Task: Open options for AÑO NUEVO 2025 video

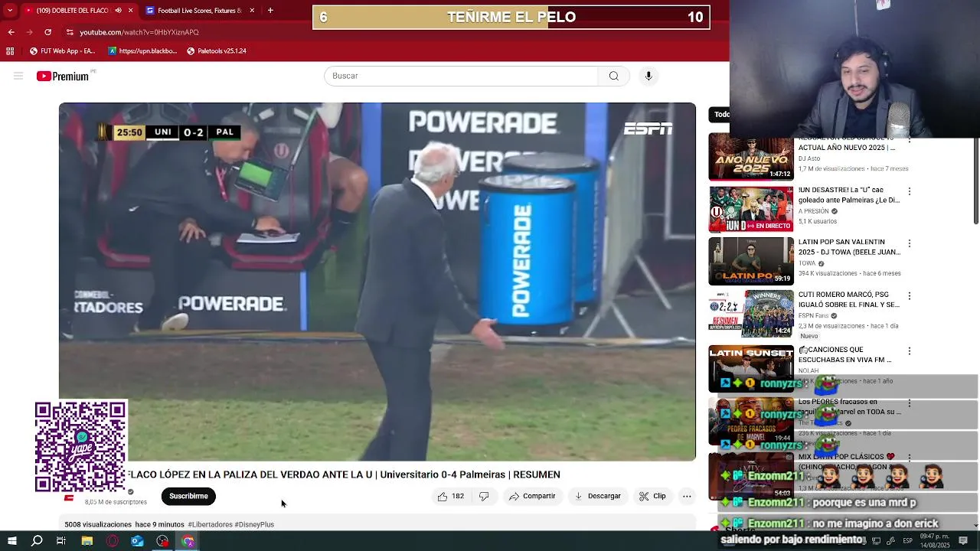Action: (x=910, y=140)
